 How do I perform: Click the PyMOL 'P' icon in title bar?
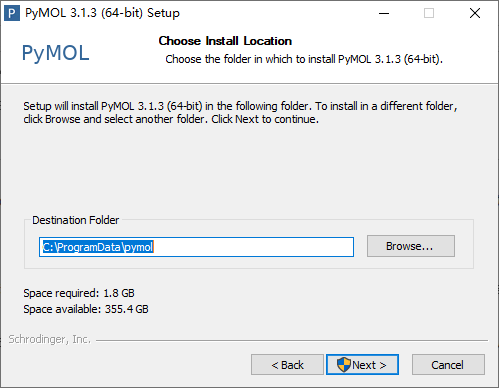click(12, 13)
